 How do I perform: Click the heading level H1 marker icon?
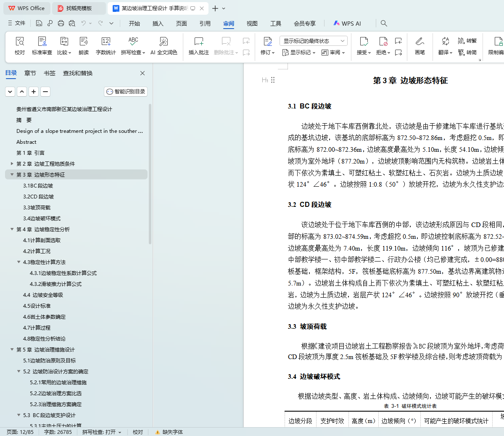tap(265, 80)
